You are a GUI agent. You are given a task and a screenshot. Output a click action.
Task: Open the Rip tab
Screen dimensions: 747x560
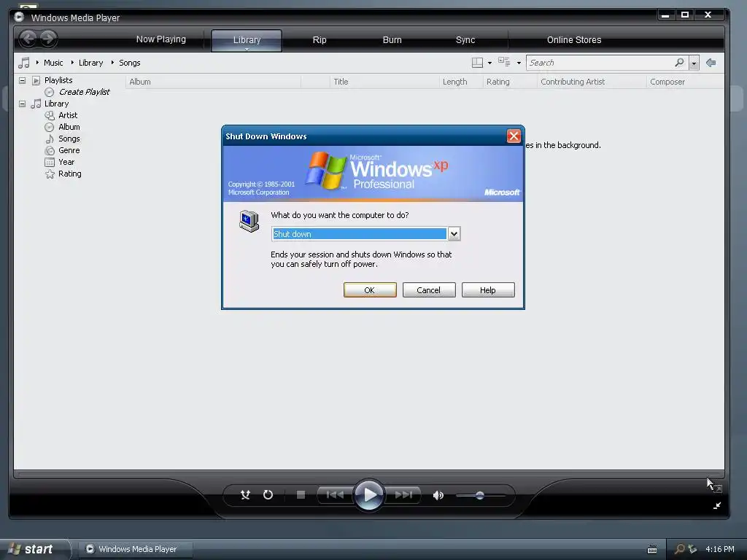pos(320,40)
